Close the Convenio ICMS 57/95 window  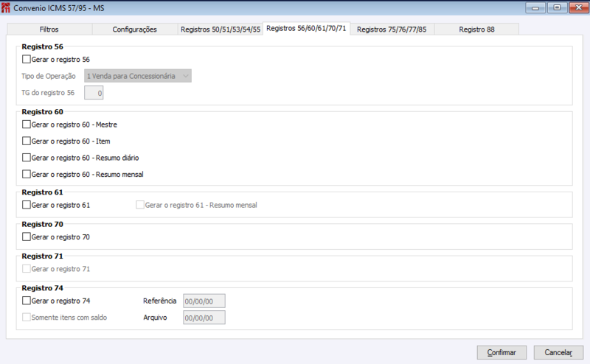pyautogui.click(x=579, y=7)
